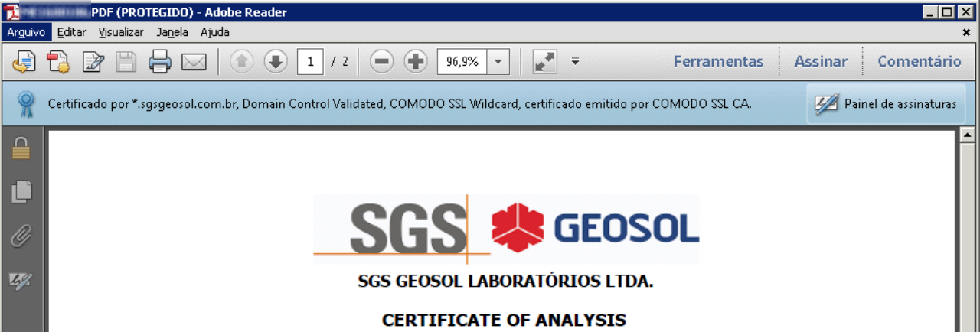Viewport: 980px width, 332px height.
Task: Open the security lock sidebar panel
Action: point(21,148)
